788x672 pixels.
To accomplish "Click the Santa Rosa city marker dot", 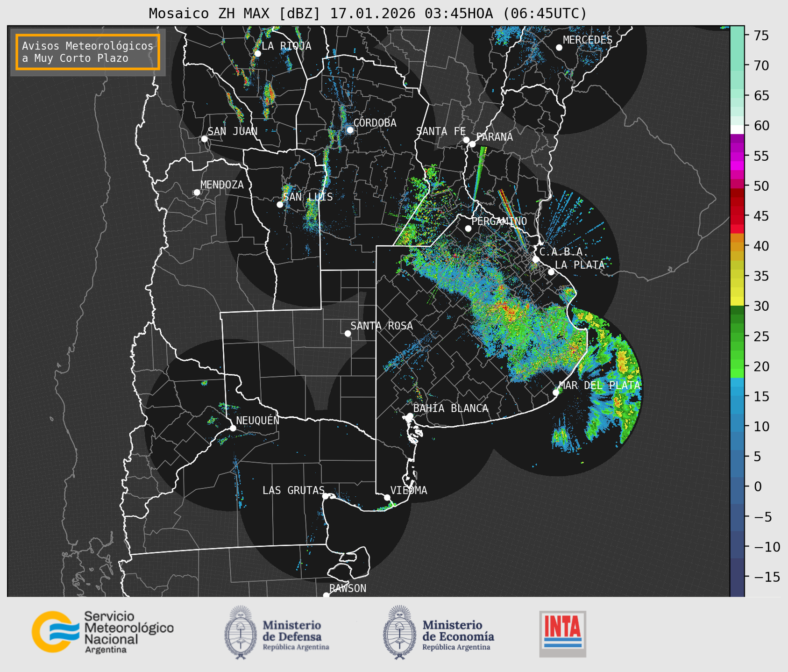I will [348, 333].
